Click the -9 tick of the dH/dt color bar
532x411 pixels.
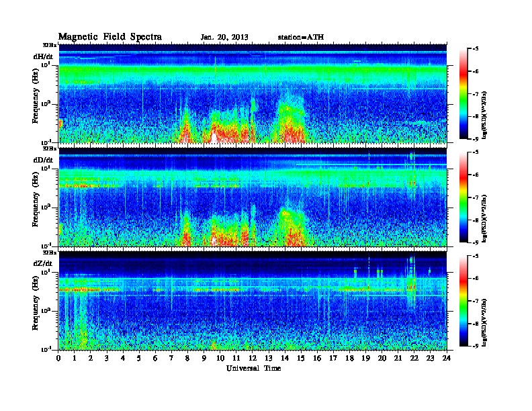click(476, 139)
